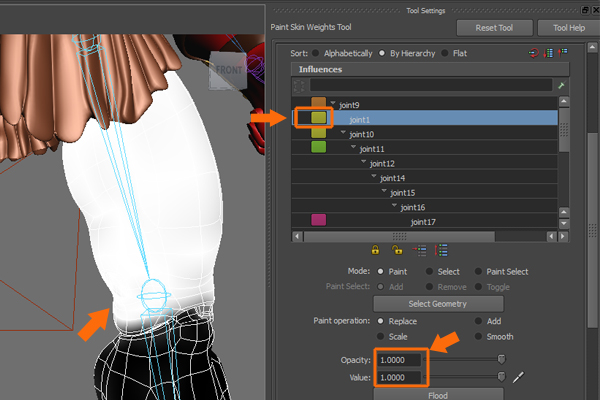
Task: Collapse the joint12 tree node
Action: (x=364, y=162)
